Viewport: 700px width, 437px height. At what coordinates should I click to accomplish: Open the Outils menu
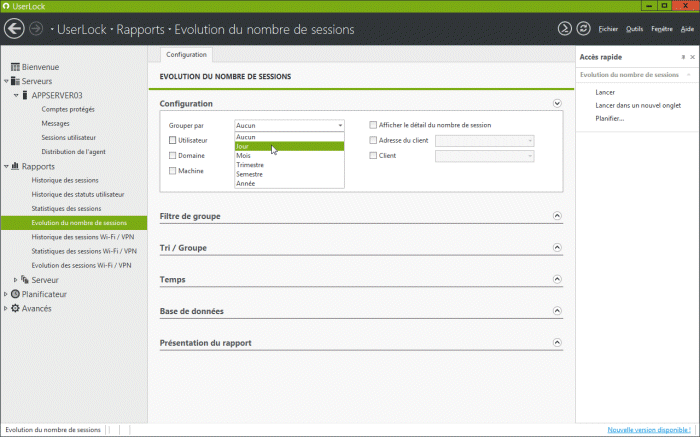click(x=634, y=29)
